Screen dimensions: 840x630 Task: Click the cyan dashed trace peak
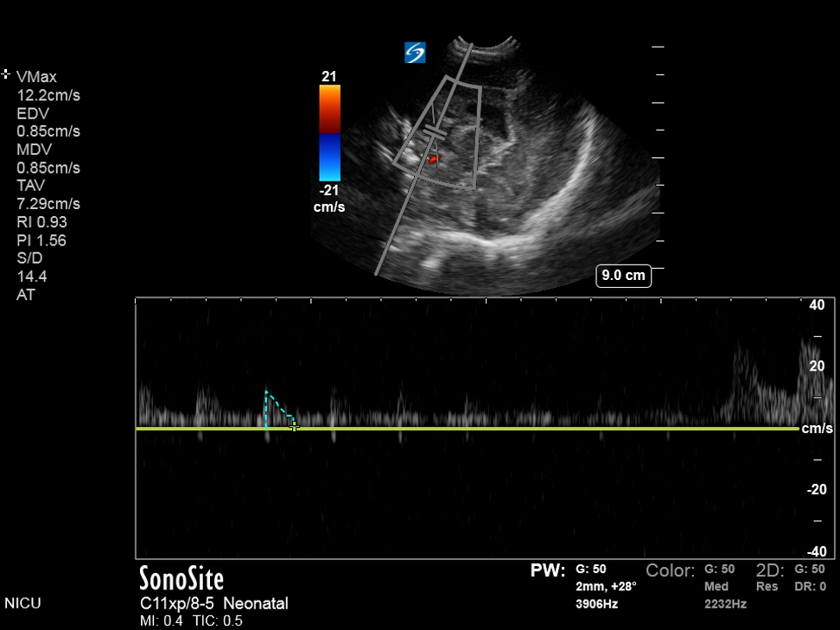267,392
